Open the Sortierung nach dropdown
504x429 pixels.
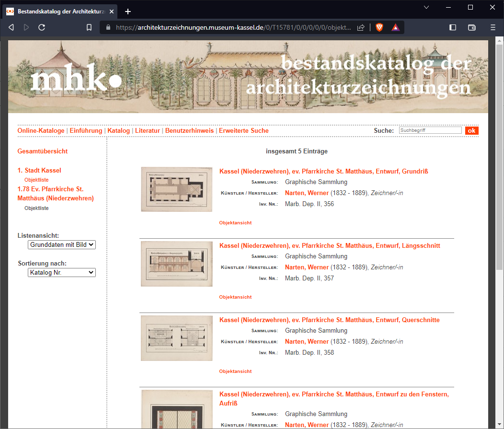[62, 272]
